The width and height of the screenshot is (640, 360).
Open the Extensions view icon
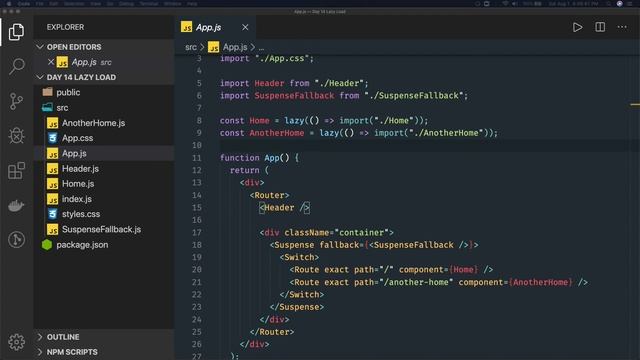(x=16, y=170)
